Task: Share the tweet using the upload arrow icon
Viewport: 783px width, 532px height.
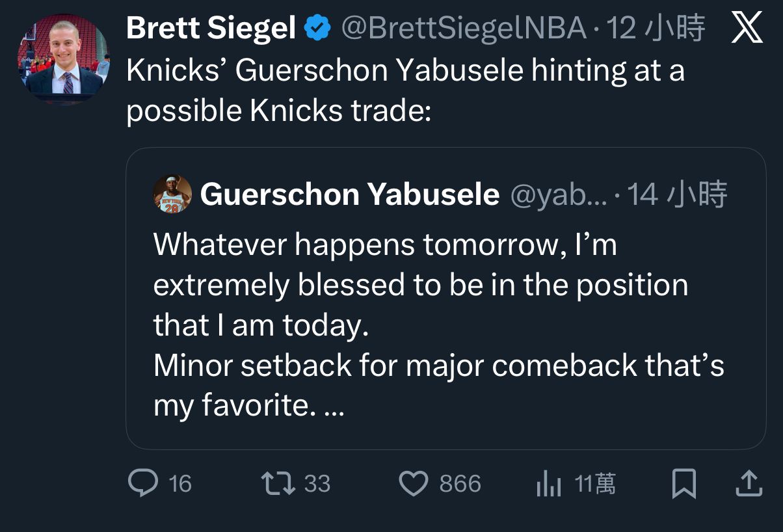Action: click(748, 483)
